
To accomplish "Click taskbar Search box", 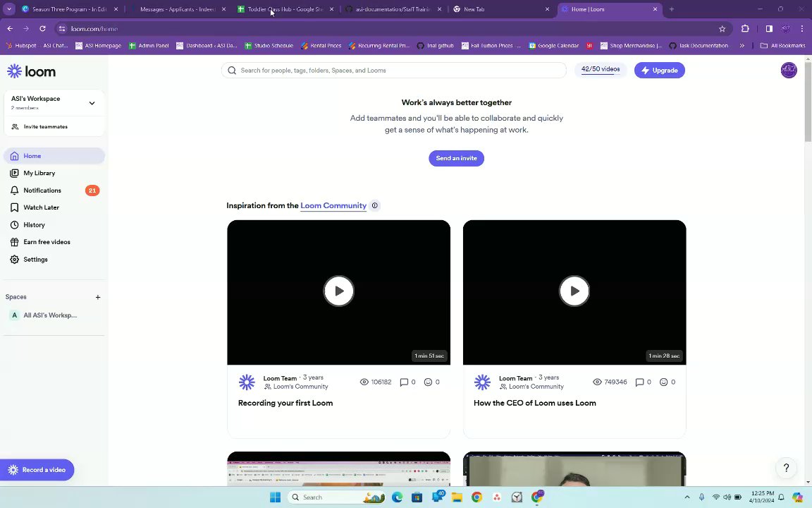I will click(336, 497).
